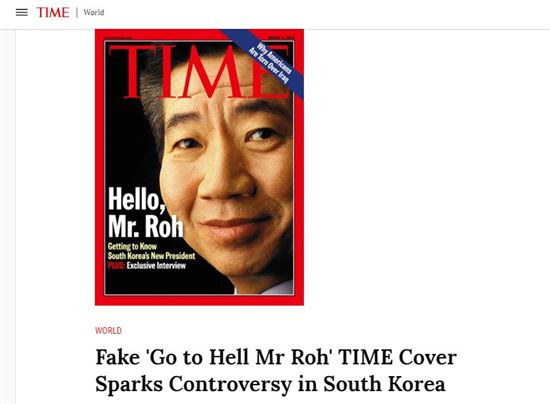Click 'South Korea's New President' cover text
Screen dimensions: 550x404
click(x=151, y=256)
